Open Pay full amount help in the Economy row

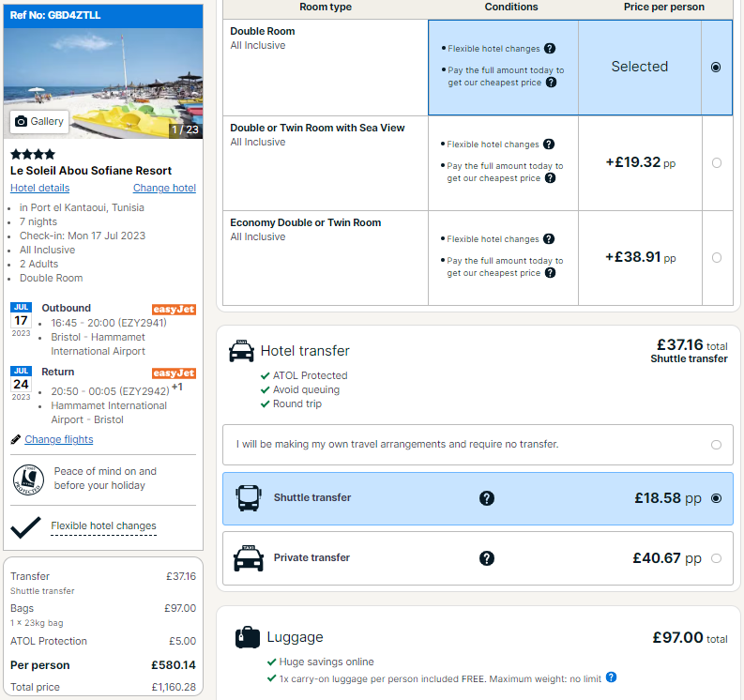point(550,273)
